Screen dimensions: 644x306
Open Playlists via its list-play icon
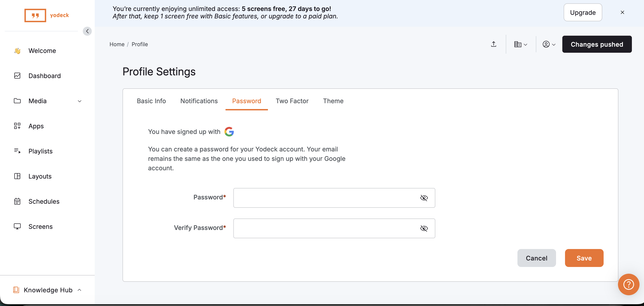click(17, 151)
